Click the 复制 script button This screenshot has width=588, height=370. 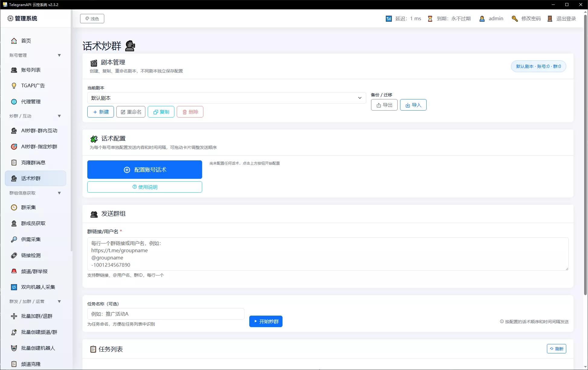(161, 112)
